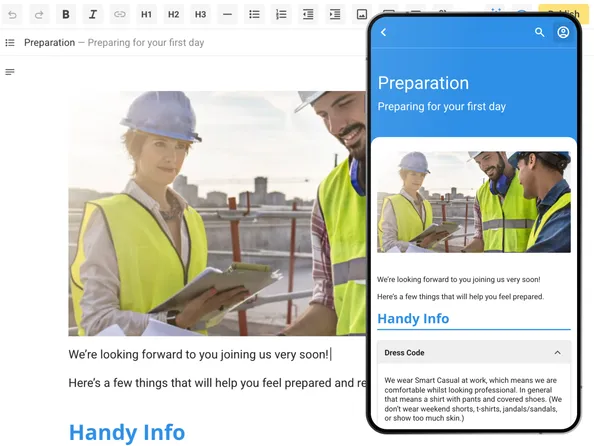Image resolution: width=594 pixels, height=446 pixels.
Task: Toggle bold formatting
Action: tap(66, 15)
